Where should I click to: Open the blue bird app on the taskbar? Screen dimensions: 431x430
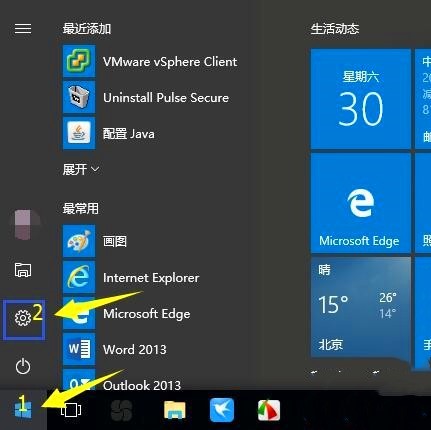pyautogui.click(x=222, y=410)
